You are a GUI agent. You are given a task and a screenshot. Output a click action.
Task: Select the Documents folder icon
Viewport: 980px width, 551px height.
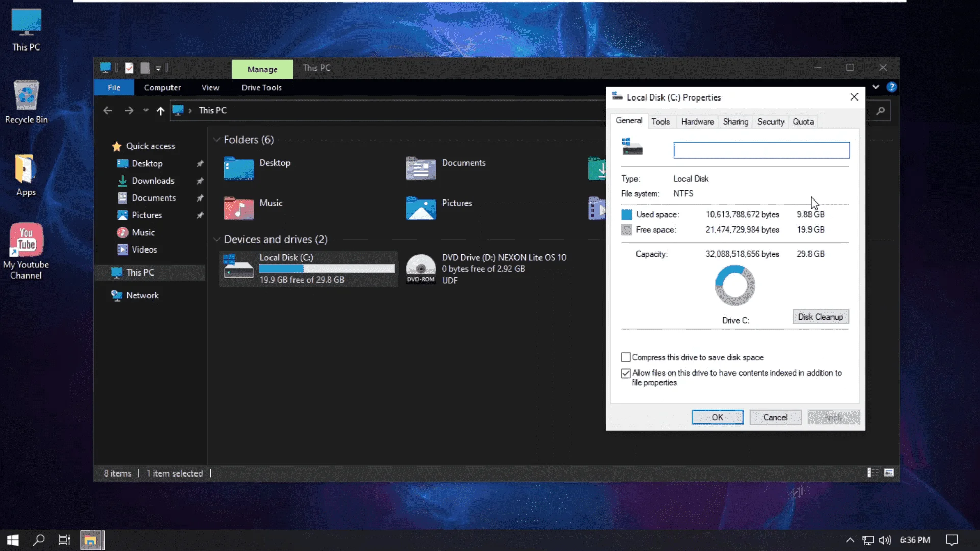[421, 169]
